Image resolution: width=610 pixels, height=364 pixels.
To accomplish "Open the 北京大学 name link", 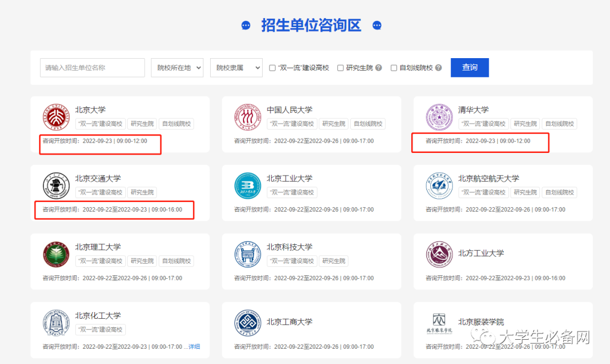I will (90, 109).
